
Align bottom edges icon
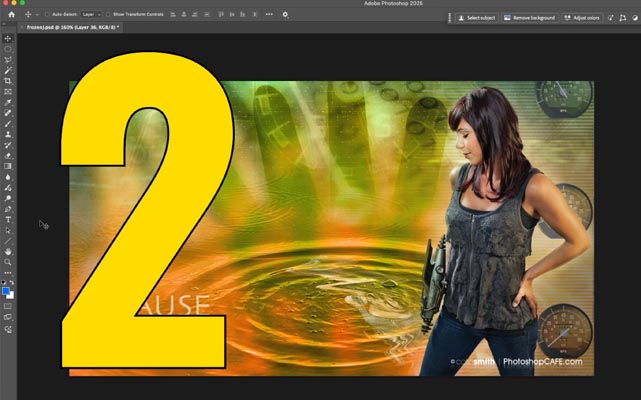(x=243, y=14)
